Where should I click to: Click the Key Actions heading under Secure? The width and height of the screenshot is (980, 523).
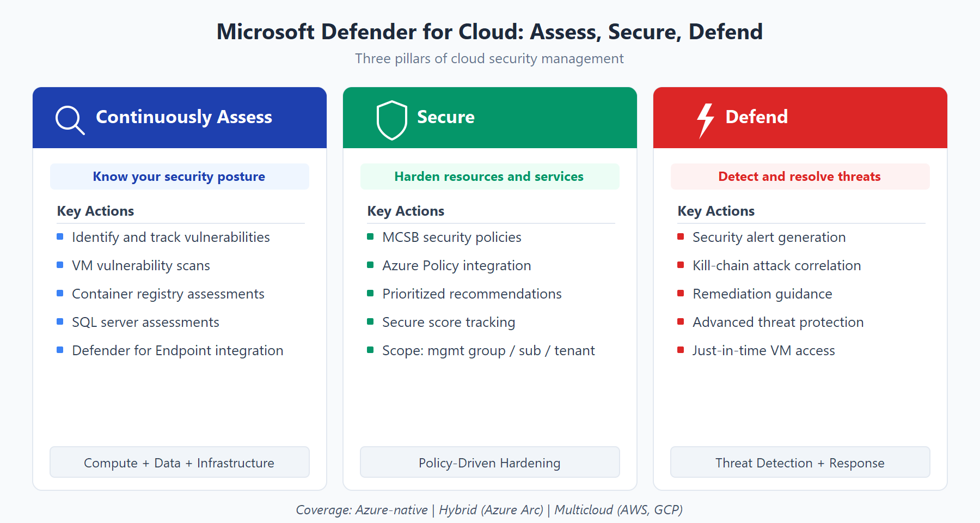(406, 211)
